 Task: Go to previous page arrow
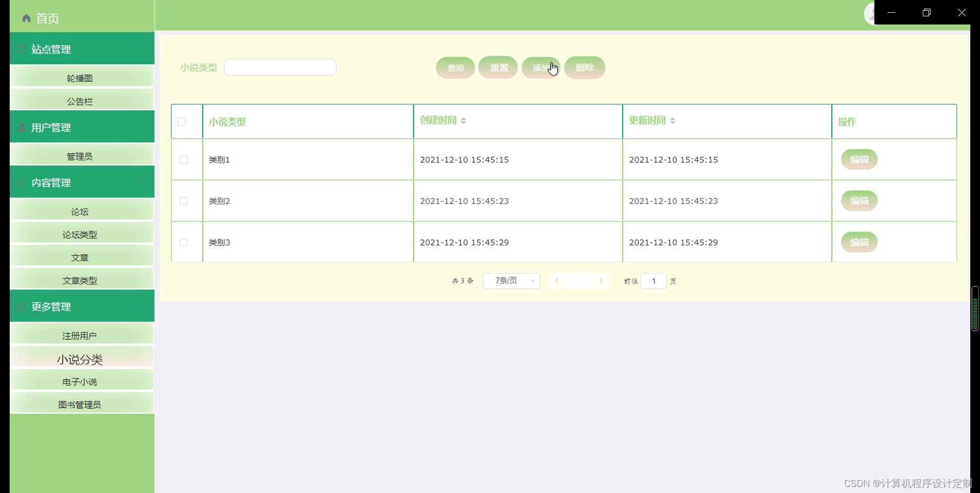click(x=557, y=281)
